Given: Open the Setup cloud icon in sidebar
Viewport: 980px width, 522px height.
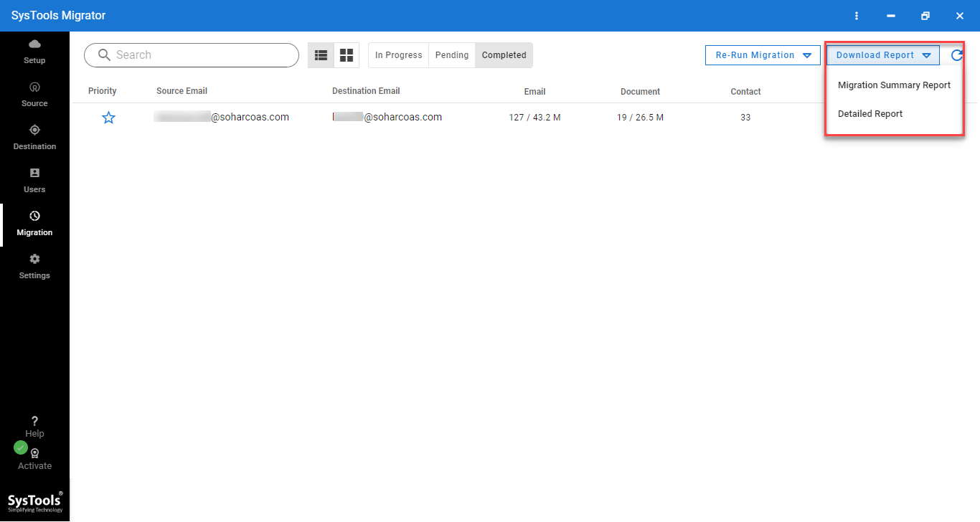Looking at the screenshot, I should 34,44.
